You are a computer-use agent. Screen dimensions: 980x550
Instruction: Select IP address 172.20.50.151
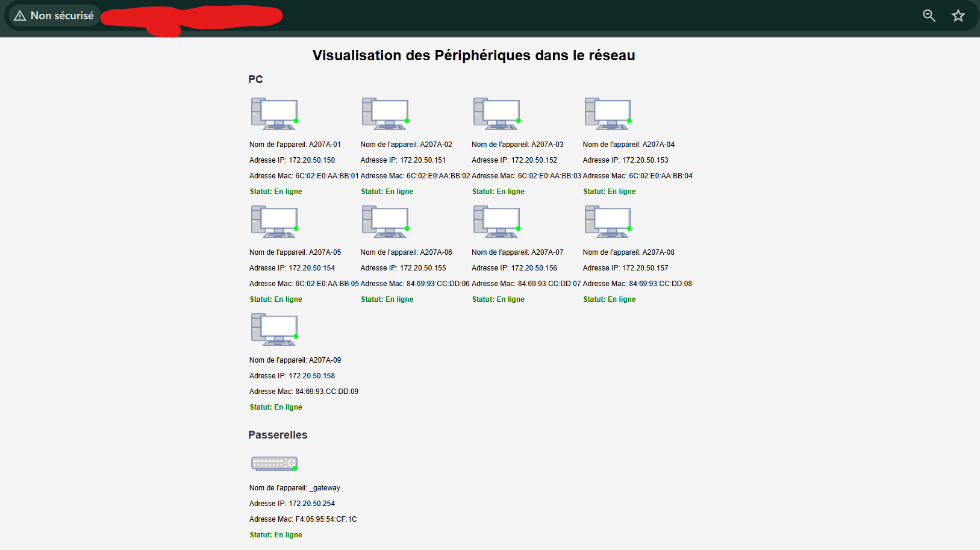(x=423, y=160)
